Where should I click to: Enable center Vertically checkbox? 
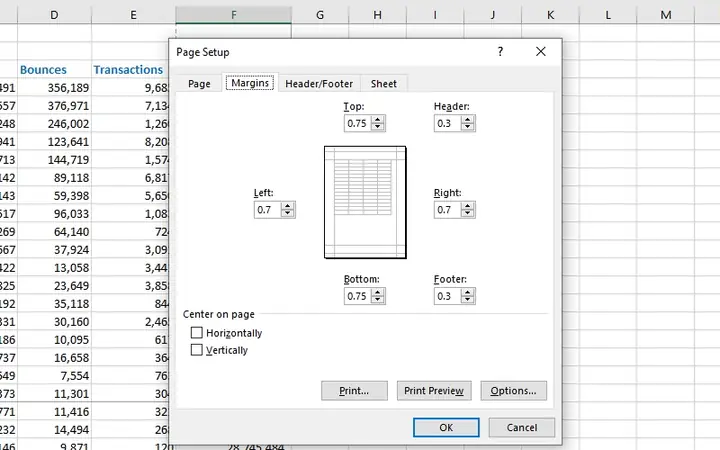coord(197,350)
